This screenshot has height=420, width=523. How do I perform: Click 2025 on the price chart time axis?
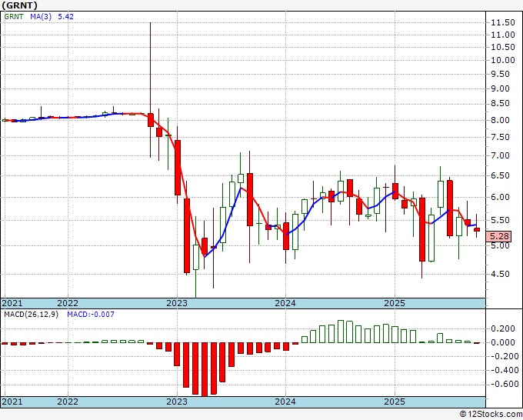395,303
